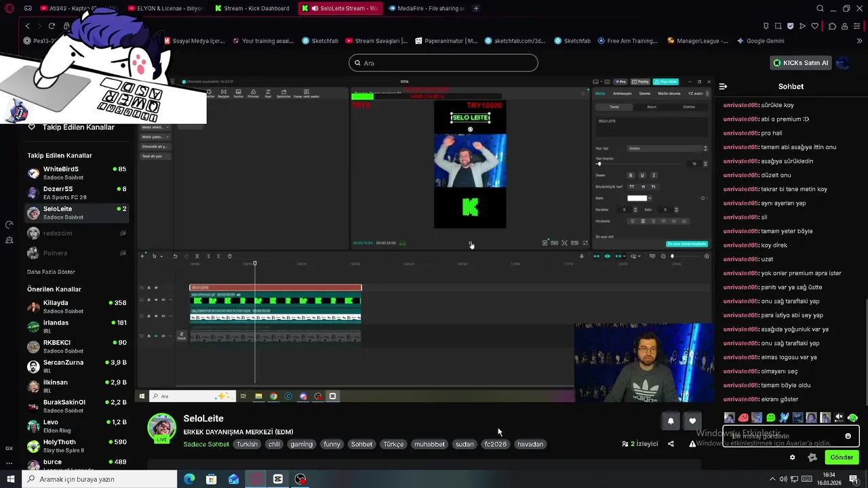Go back with the browser back arrow
This screenshot has height=488, width=868.
coord(28,26)
